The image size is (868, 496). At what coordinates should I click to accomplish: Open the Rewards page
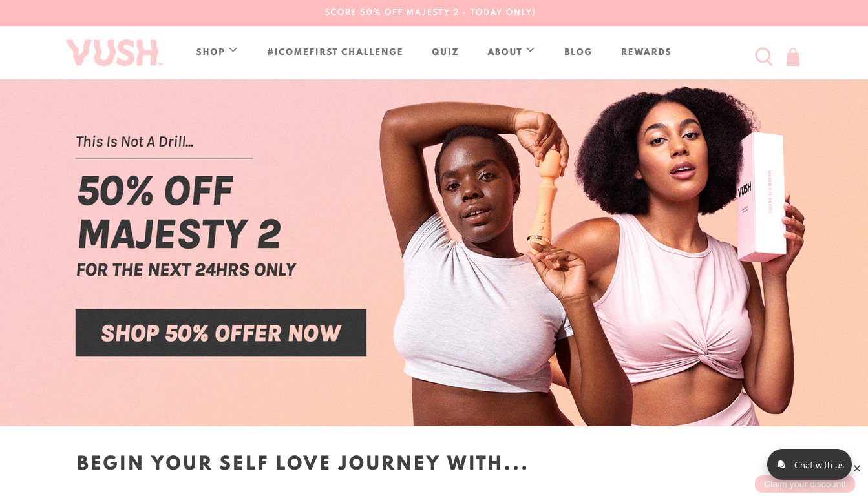pos(646,52)
